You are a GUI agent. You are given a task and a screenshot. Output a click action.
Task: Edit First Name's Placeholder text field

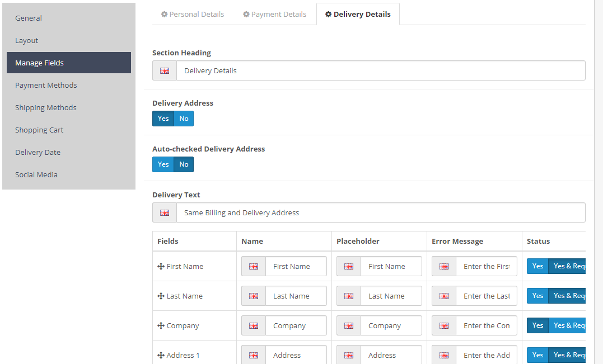[x=391, y=267]
